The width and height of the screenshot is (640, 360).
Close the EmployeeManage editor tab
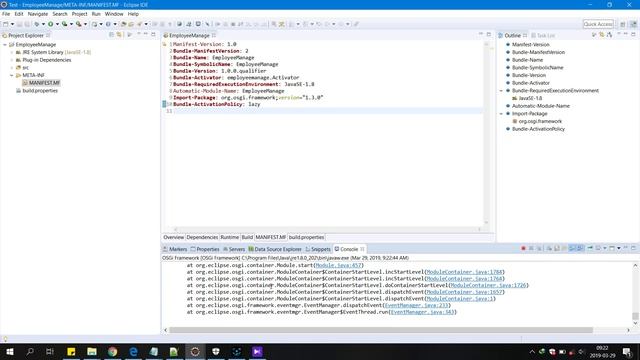tap(213, 36)
